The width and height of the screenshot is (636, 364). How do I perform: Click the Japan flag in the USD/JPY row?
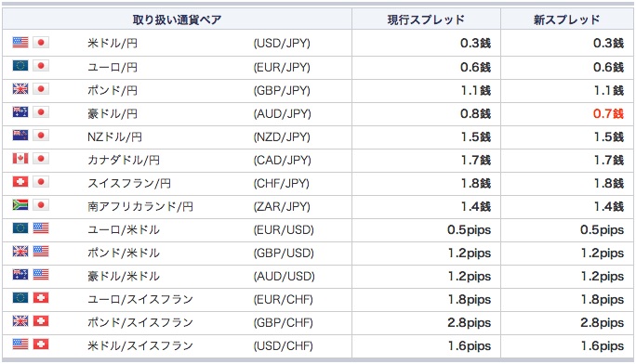pos(41,42)
